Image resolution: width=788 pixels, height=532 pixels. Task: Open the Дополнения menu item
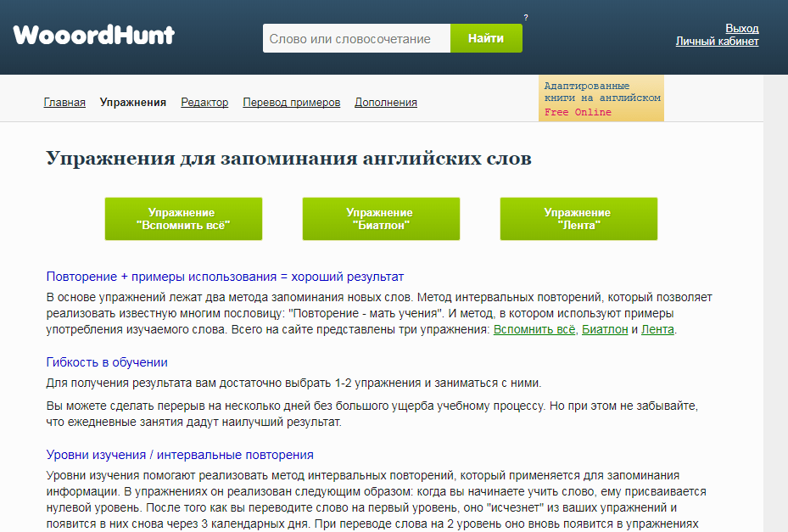pyautogui.click(x=386, y=102)
